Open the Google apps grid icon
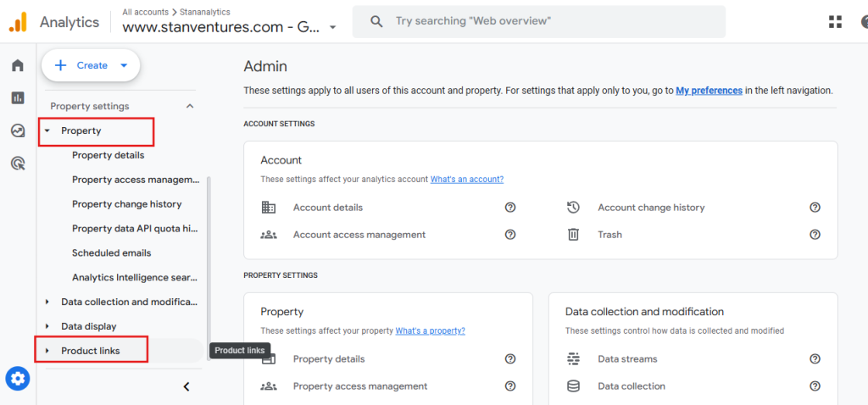The height and width of the screenshot is (405, 868). [x=835, y=21]
